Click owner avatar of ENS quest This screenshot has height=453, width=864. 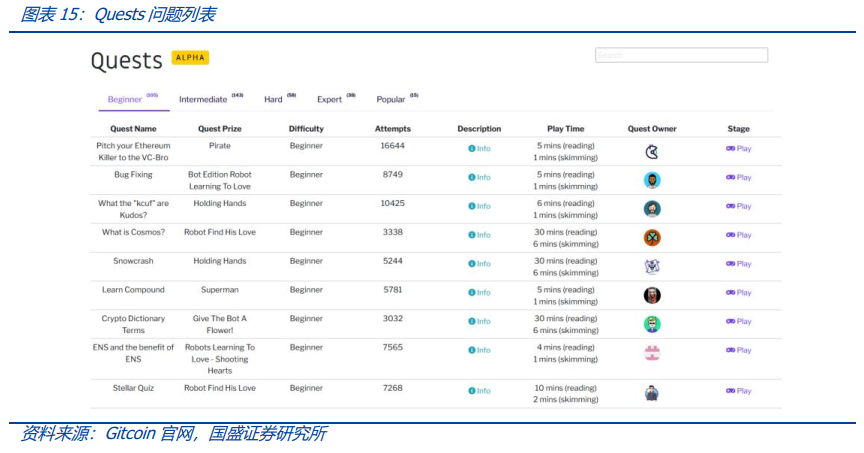(x=652, y=353)
